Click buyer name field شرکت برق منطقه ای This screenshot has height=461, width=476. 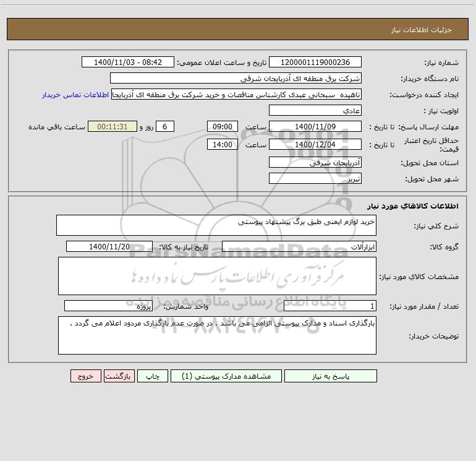[236, 78]
